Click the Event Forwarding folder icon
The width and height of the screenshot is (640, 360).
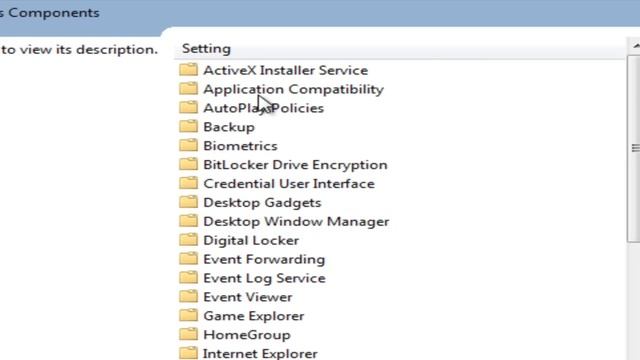click(x=188, y=259)
